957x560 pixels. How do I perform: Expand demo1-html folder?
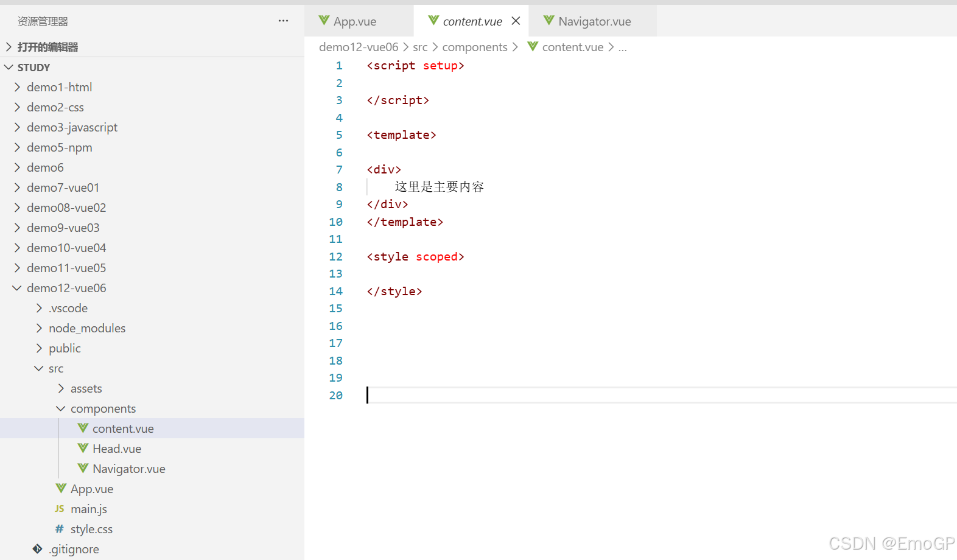click(x=152, y=87)
